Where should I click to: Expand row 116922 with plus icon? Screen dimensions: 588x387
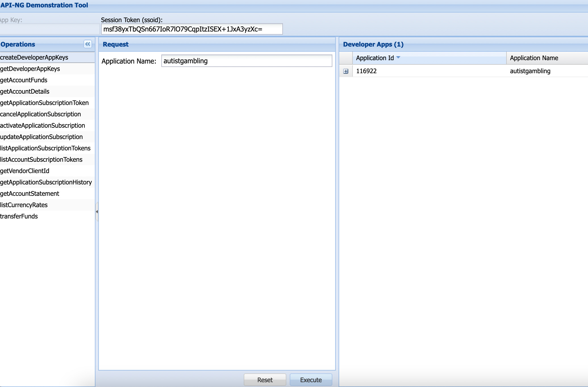[346, 71]
